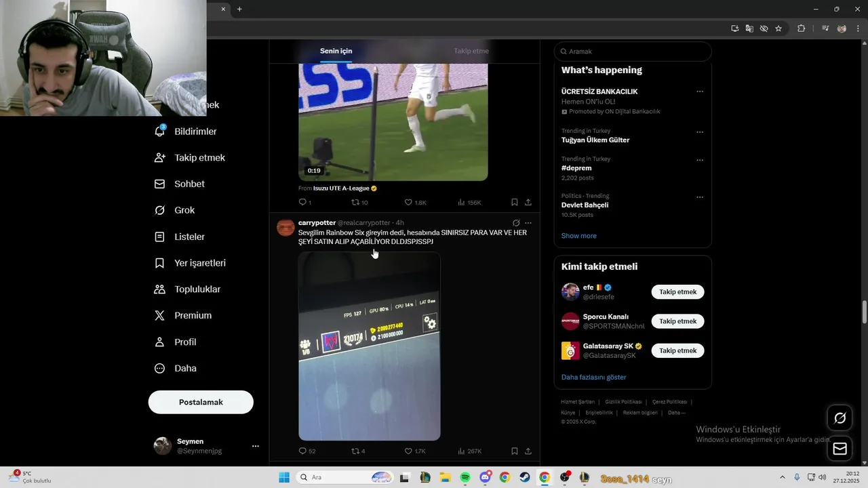The image size is (868, 488).
Task: Open the Chrome extensions puzzle icon
Action: pos(802,28)
